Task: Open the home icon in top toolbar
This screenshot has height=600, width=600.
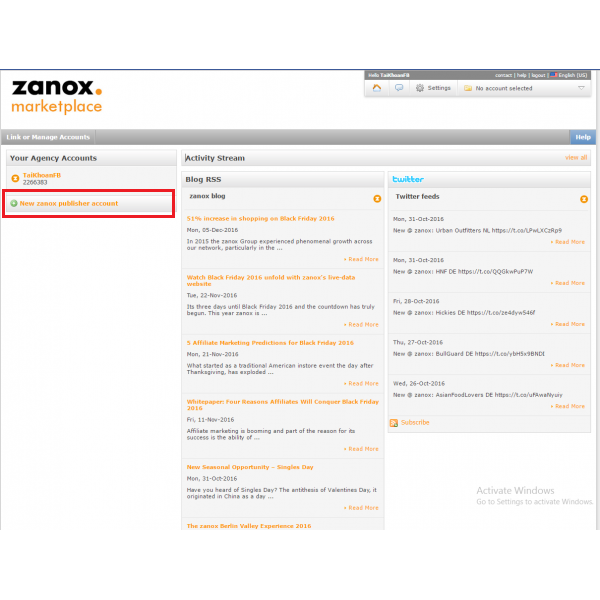Action: [377, 88]
